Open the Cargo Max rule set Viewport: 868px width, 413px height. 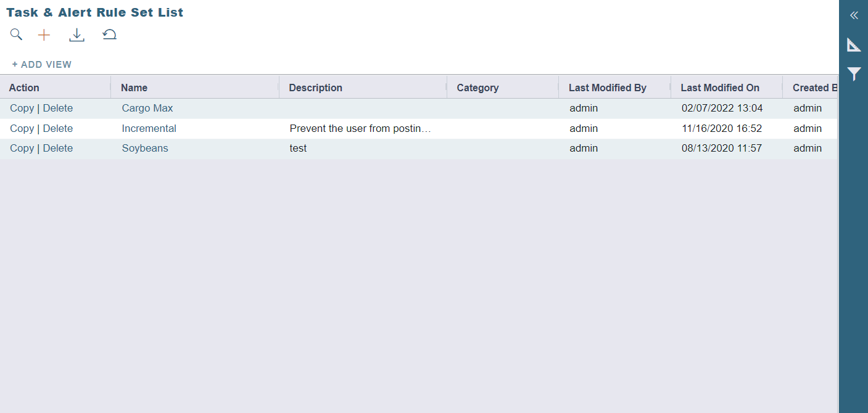pyautogui.click(x=147, y=108)
